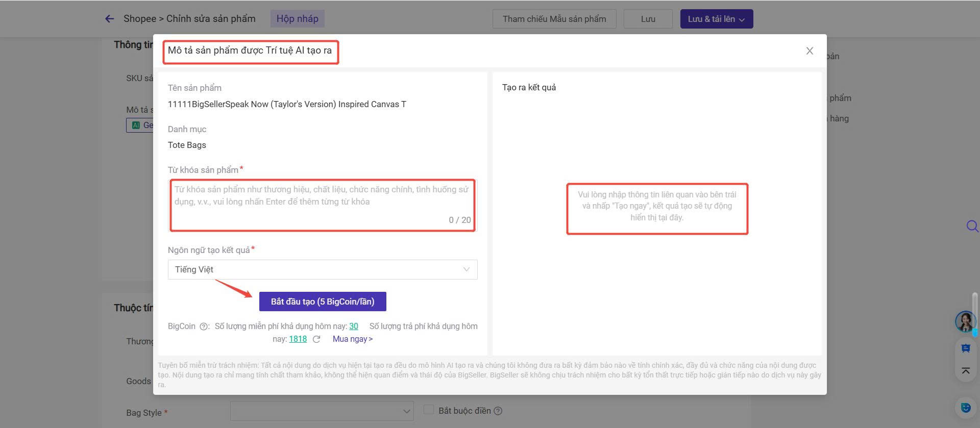
Task: Click the magnifier search icon at right edge
Action: point(972,226)
